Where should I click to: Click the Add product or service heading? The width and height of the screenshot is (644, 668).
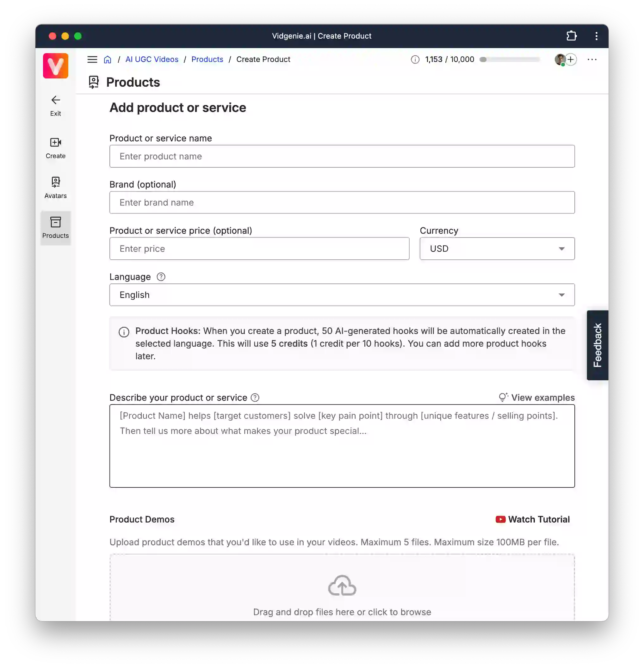click(x=178, y=108)
